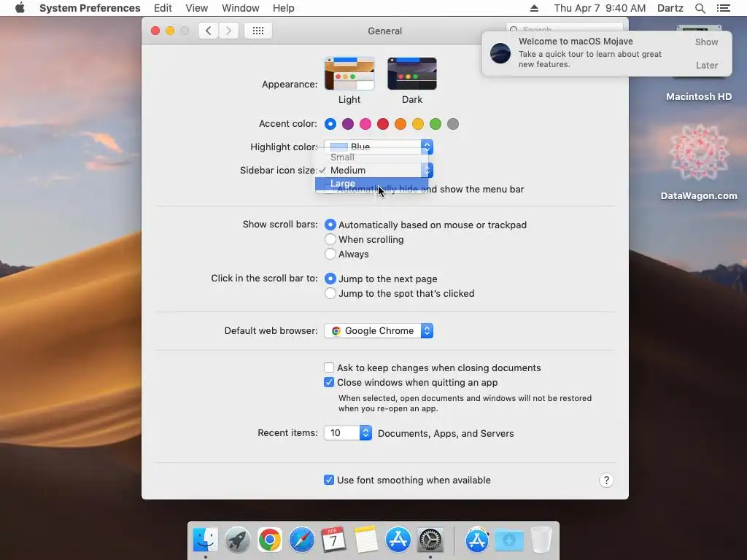747x560 pixels.
Task: Open the Recent items count dropdown
Action: 348,433
